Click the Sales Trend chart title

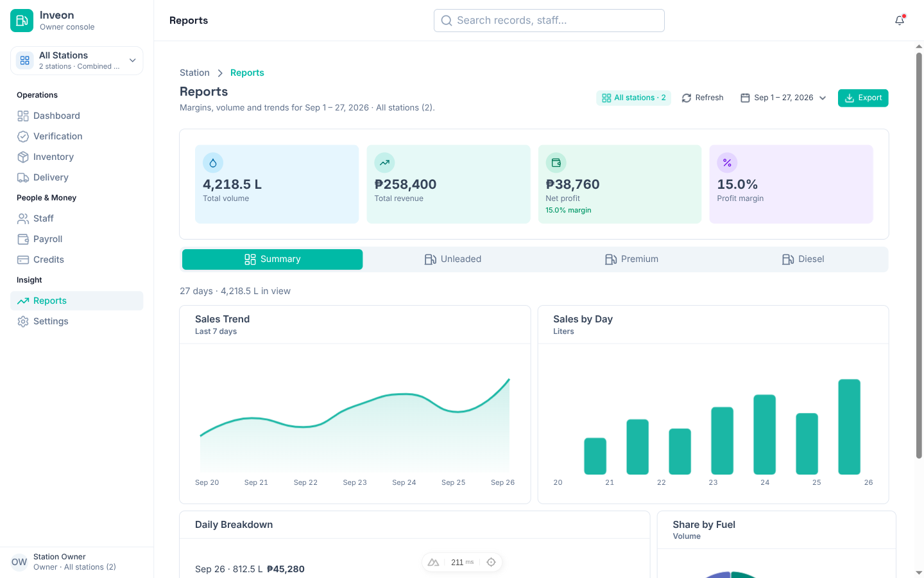tap(222, 319)
